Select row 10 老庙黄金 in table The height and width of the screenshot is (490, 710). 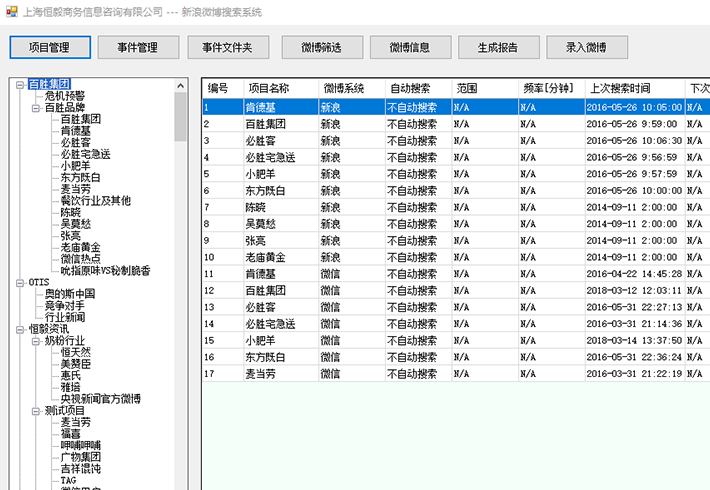click(456, 257)
